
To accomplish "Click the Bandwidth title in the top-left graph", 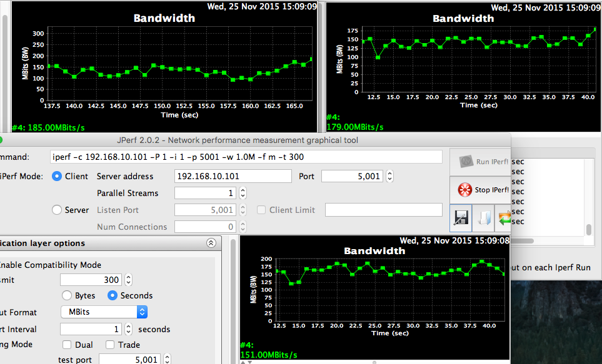I will click(164, 18).
